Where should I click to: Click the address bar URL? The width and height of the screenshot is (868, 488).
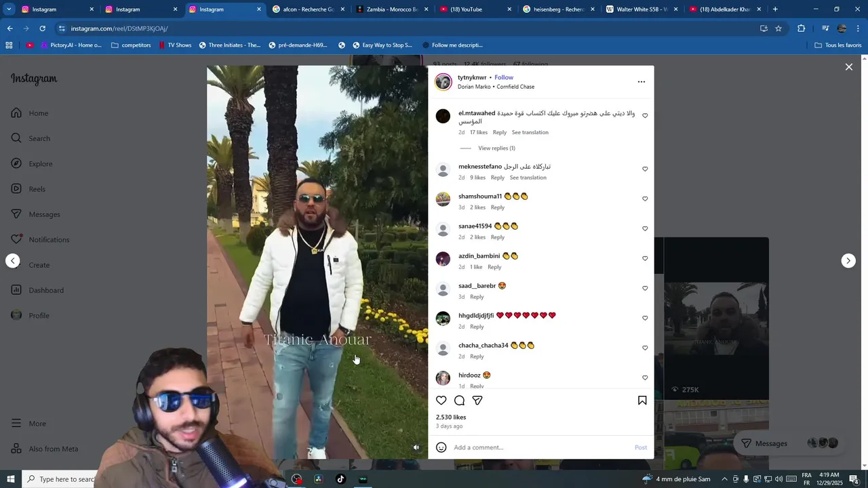(x=119, y=28)
